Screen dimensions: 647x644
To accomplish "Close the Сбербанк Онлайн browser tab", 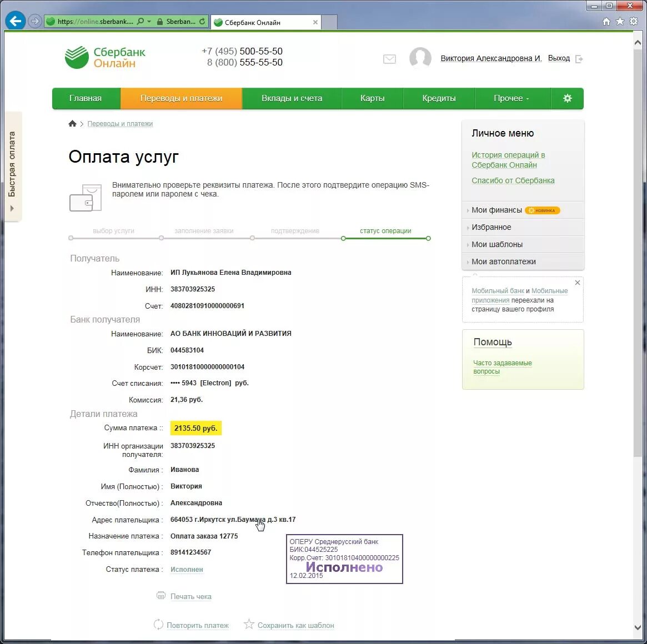I will (315, 22).
